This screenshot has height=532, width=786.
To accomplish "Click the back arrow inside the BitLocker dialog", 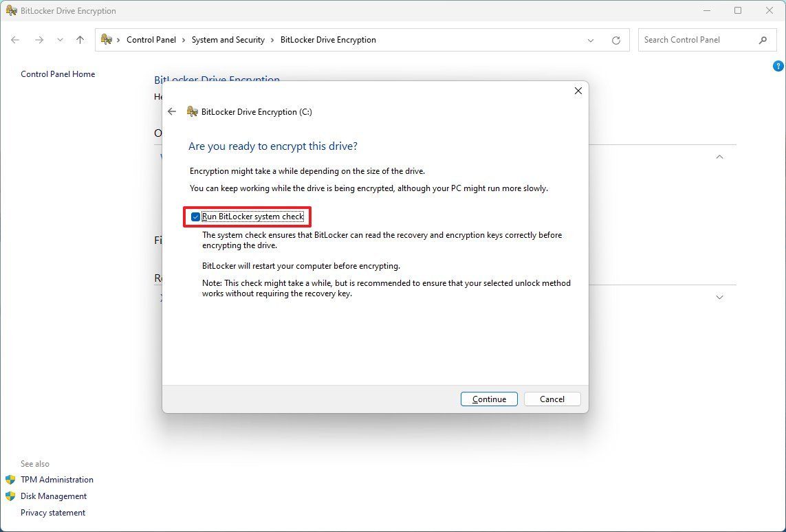I will 172,111.
